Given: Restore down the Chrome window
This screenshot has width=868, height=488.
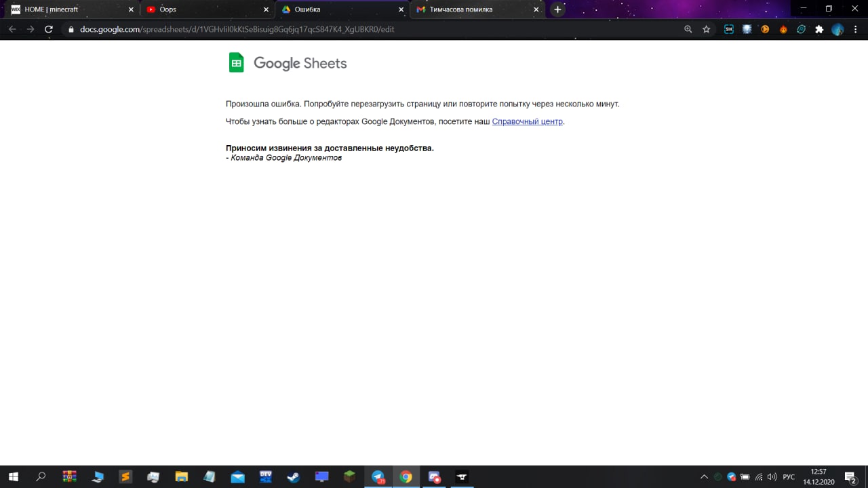Looking at the screenshot, I should pos(829,9).
